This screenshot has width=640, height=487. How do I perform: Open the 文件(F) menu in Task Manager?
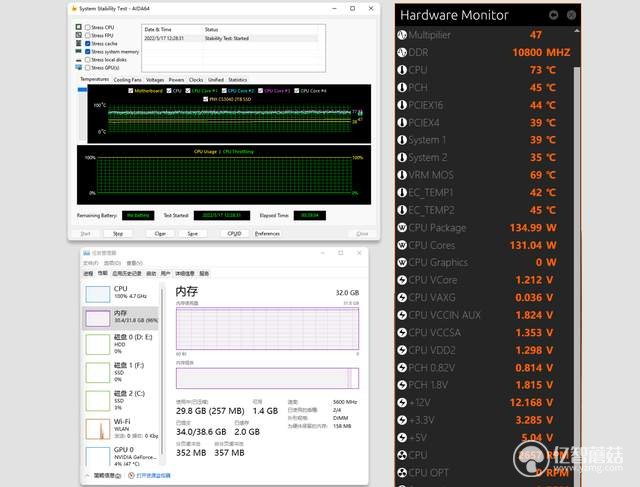91,263
